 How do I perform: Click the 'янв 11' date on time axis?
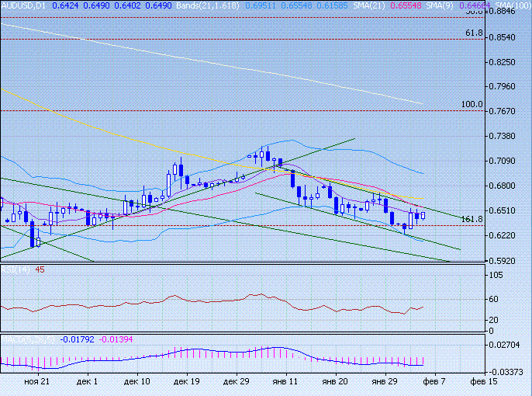tap(286, 382)
